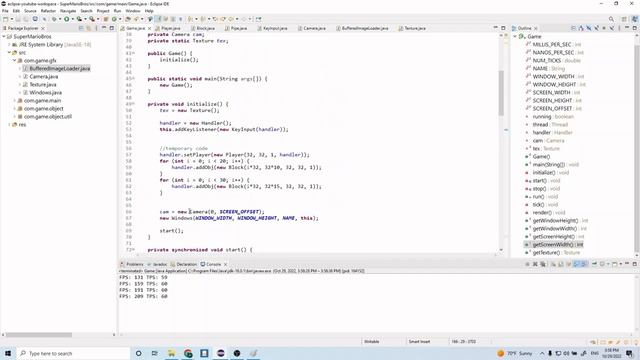Expand the res folder node
The height and width of the screenshot is (360, 640).
pyautogui.click(x=9, y=124)
